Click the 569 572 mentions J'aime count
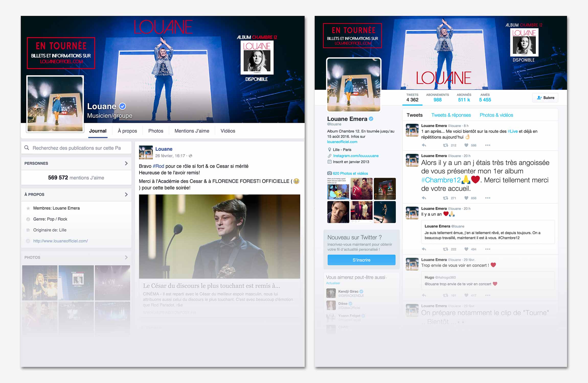The width and height of the screenshot is (588, 383). tap(76, 178)
